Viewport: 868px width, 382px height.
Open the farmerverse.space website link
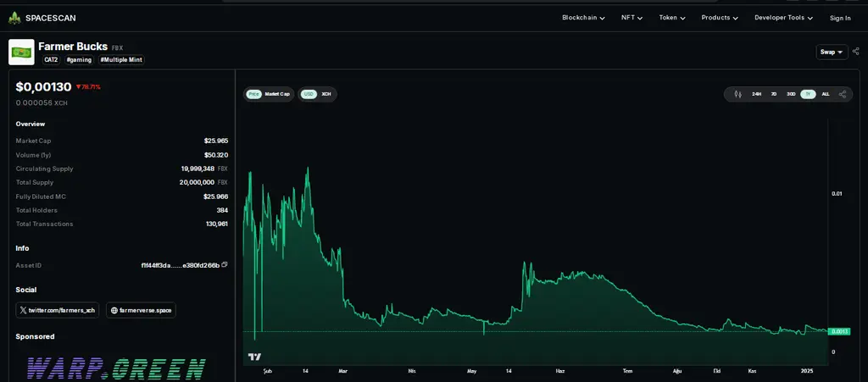click(142, 310)
